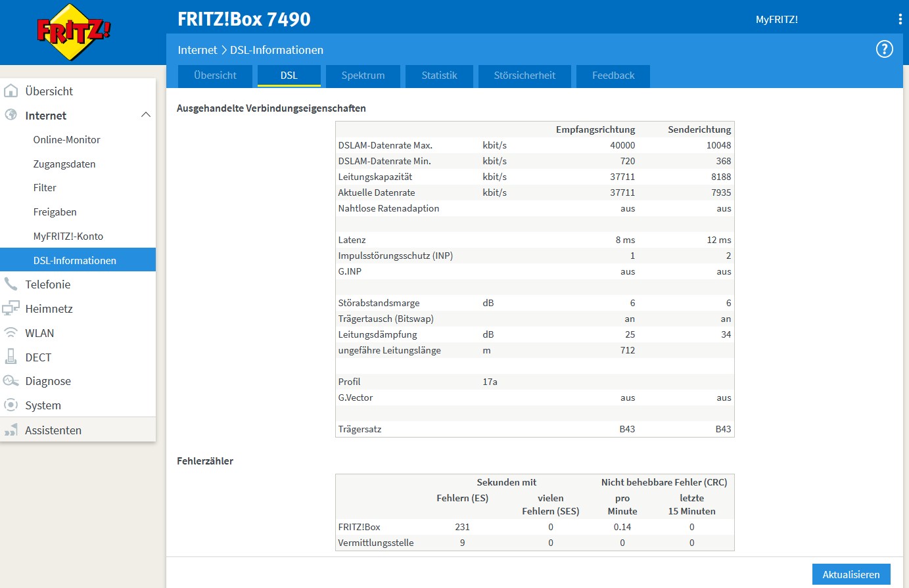Click the FRITZ!Box 7490 title

point(244,19)
